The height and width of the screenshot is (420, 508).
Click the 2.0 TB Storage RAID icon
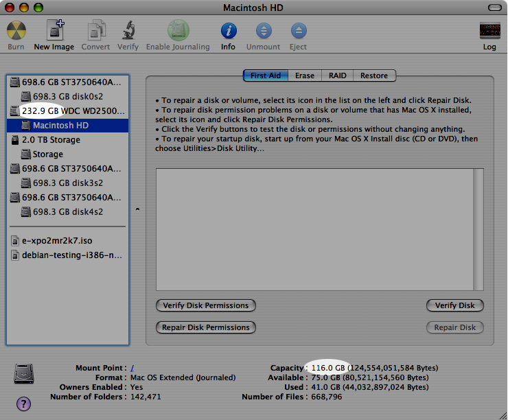(15, 140)
